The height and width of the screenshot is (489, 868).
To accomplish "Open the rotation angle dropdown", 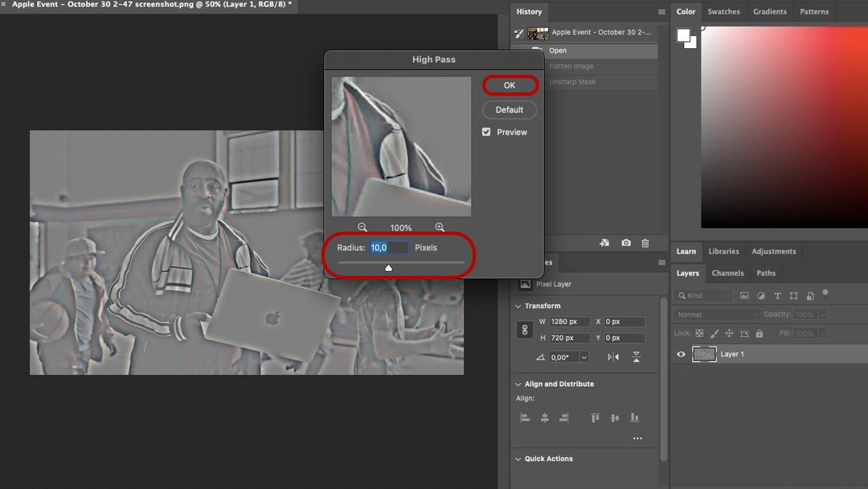I will (x=583, y=357).
